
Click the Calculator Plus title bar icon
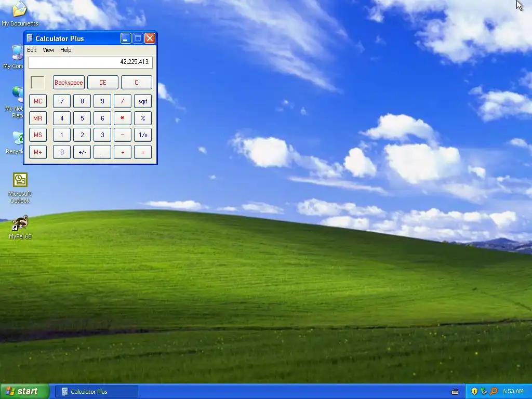click(30, 38)
